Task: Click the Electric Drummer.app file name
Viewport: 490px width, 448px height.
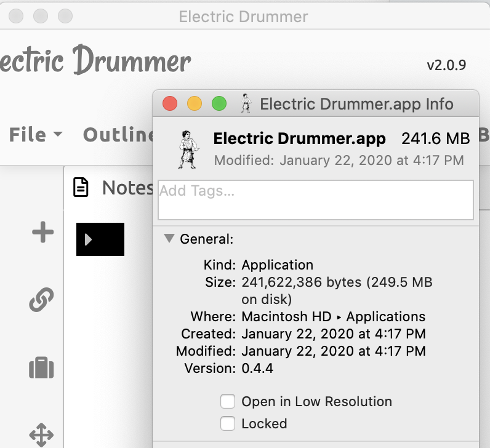Action: coord(299,138)
